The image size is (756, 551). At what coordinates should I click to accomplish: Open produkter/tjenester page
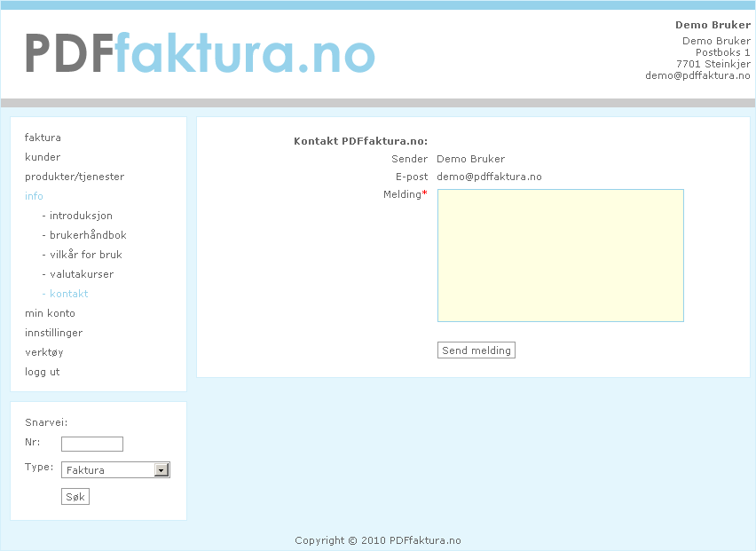point(75,177)
